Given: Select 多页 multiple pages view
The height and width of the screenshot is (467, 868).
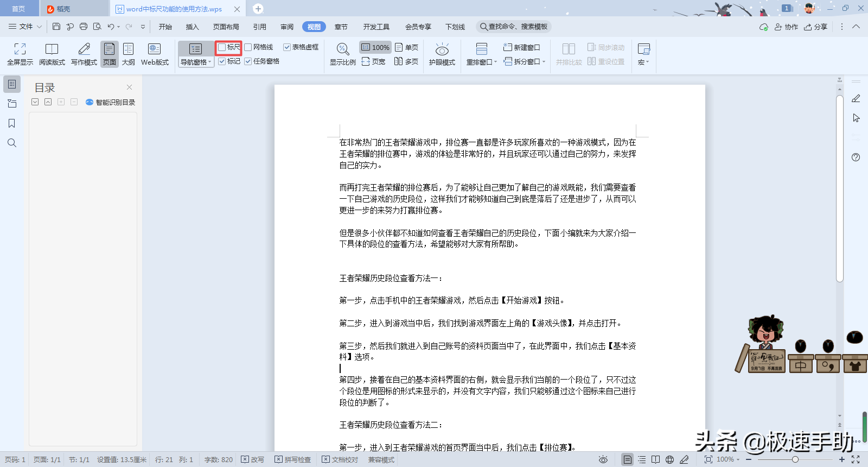Looking at the screenshot, I should (x=406, y=61).
